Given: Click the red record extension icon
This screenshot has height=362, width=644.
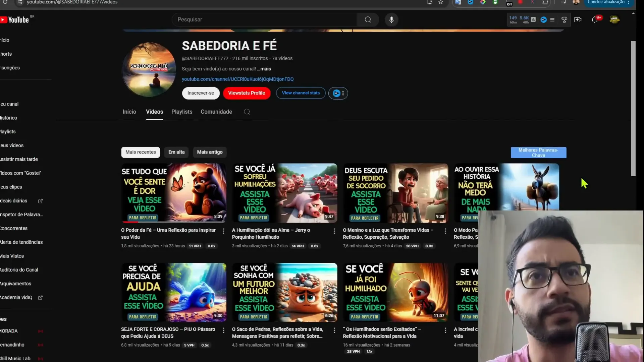Looking at the screenshot, I should click(520, 2).
